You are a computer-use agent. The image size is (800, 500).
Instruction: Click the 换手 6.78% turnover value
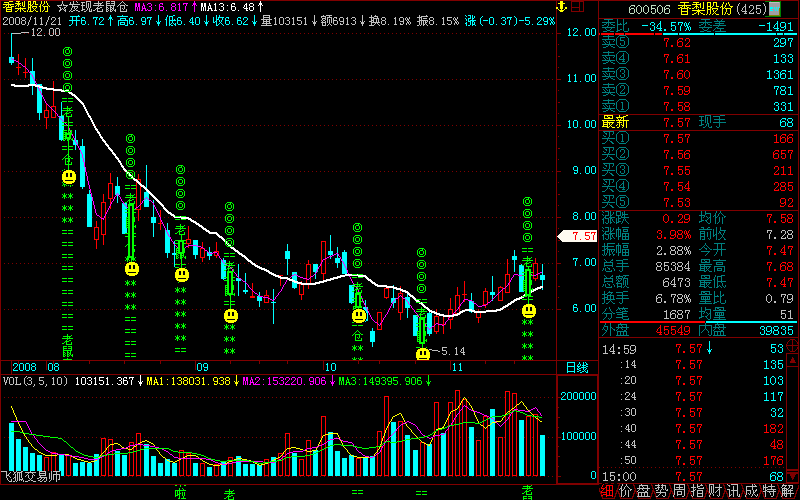click(673, 298)
